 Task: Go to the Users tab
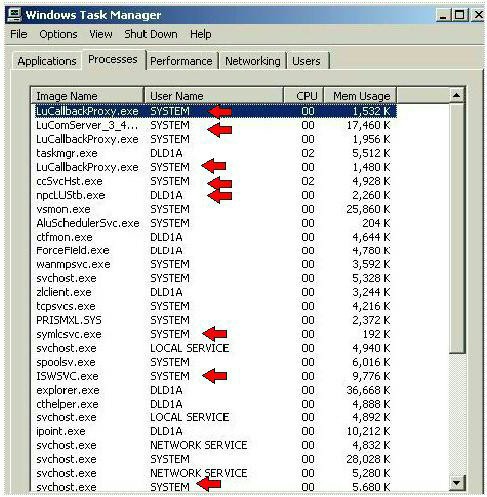[x=306, y=61]
